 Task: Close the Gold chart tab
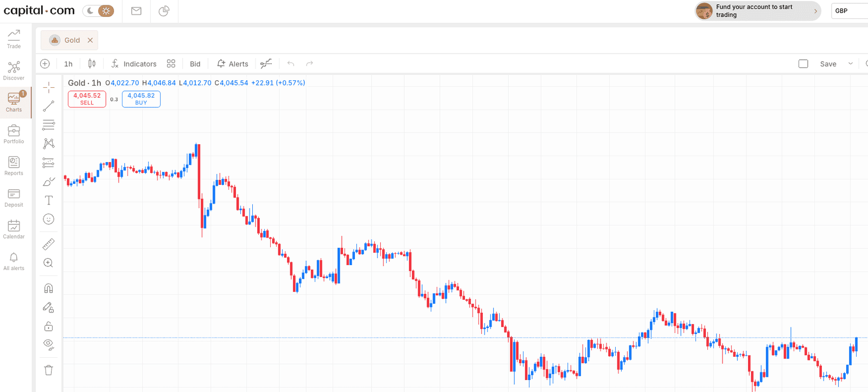click(x=90, y=40)
